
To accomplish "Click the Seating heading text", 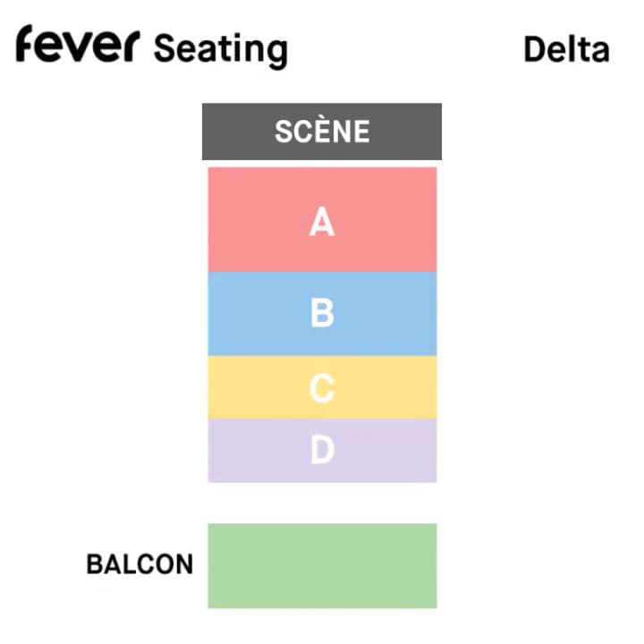I will (221, 51).
